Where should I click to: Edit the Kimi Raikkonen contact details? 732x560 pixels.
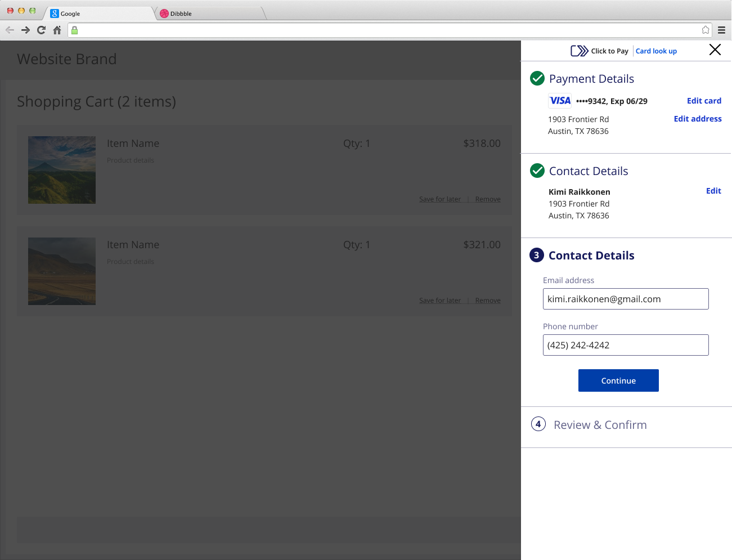(713, 191)
